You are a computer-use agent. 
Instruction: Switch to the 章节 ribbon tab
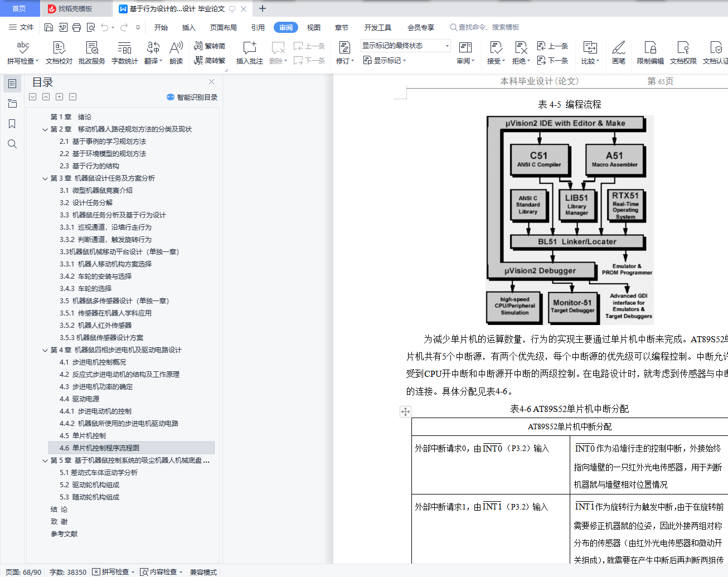click(342, 27)
